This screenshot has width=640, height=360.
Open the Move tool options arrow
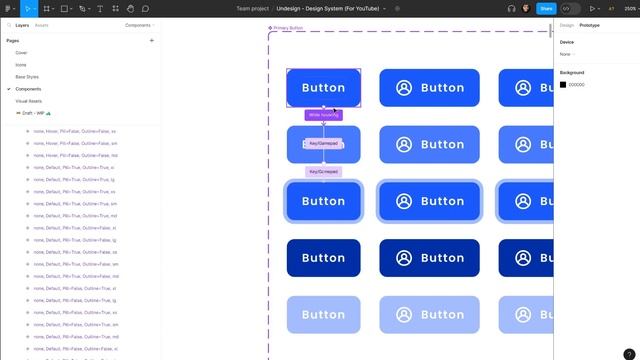(34, 9)
